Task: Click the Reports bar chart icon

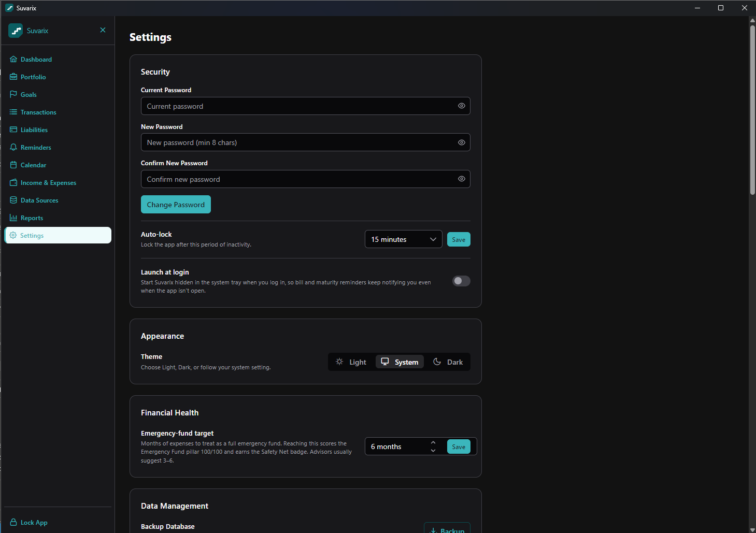Action: pos(13,218)
